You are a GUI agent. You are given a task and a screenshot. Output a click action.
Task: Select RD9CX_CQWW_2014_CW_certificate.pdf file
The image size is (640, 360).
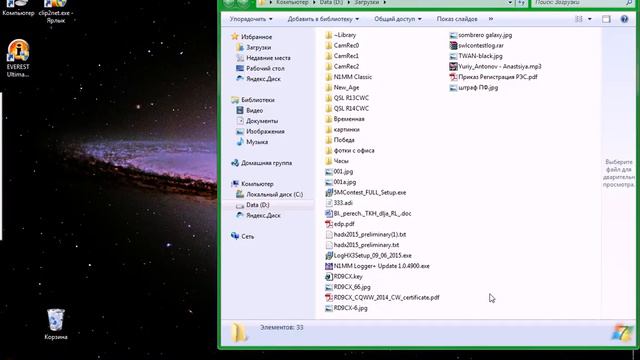click(x=382, y=298)
